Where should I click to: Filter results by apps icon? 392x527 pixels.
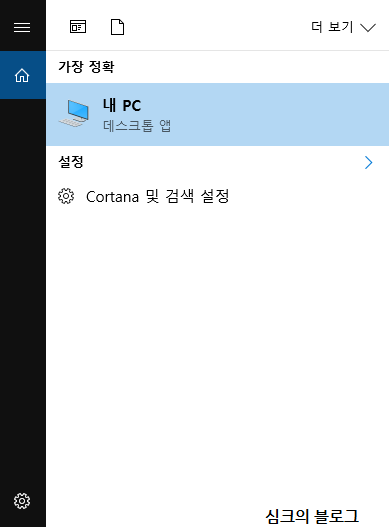78,27
